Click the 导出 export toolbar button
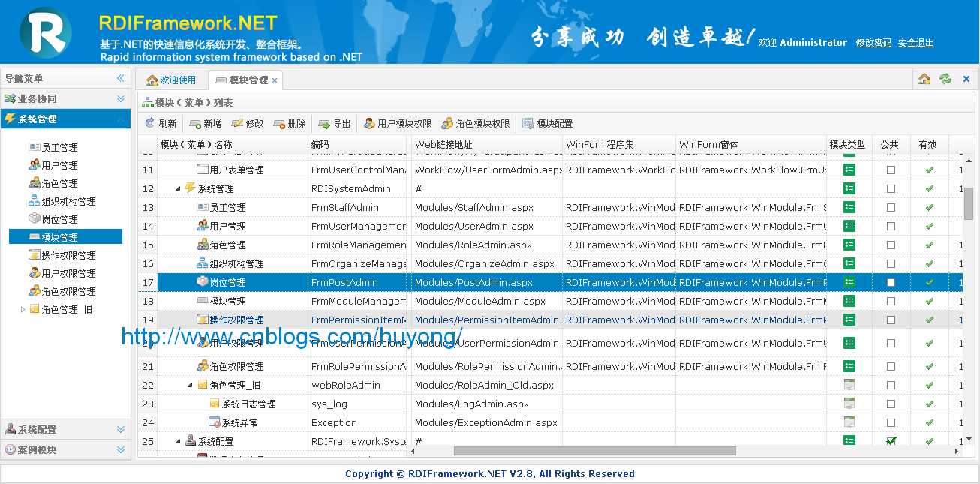Viewport: 980px width, 484px height. click(335, 124)
